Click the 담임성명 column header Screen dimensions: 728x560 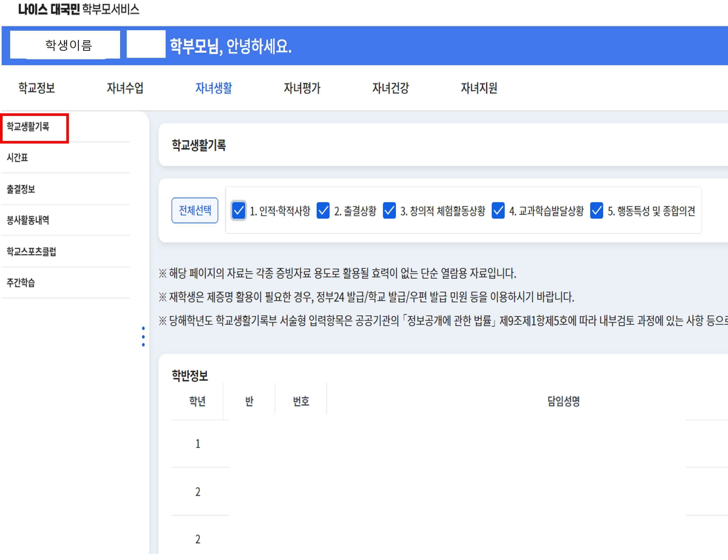564,401
